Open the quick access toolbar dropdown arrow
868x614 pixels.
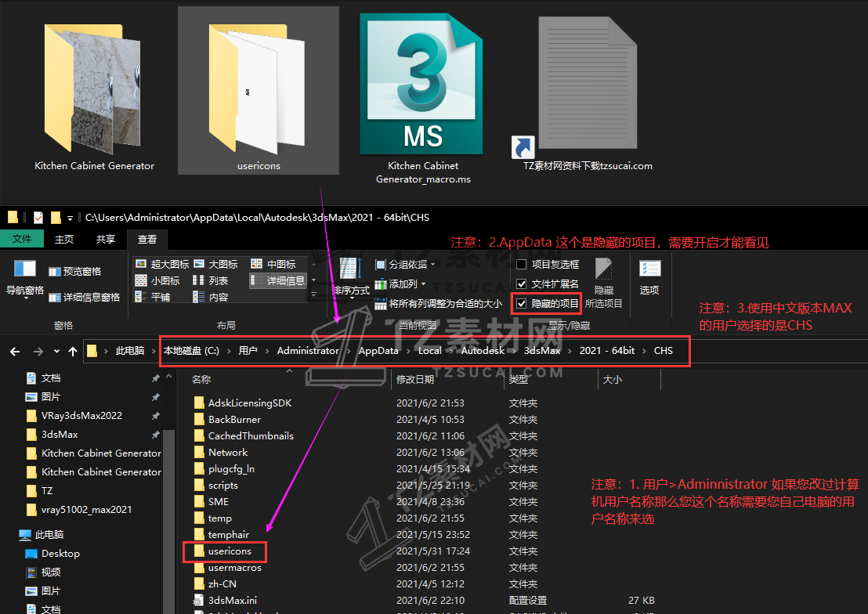(x=70, y=218)
